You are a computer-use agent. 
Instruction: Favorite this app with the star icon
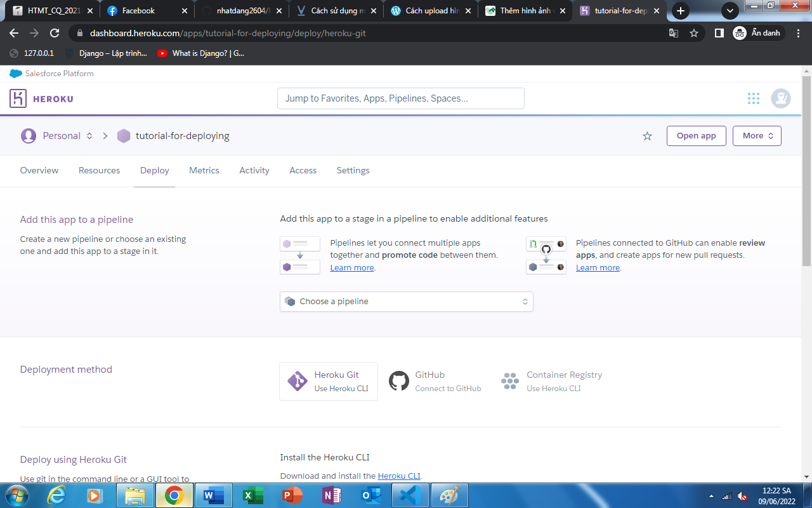647,136
